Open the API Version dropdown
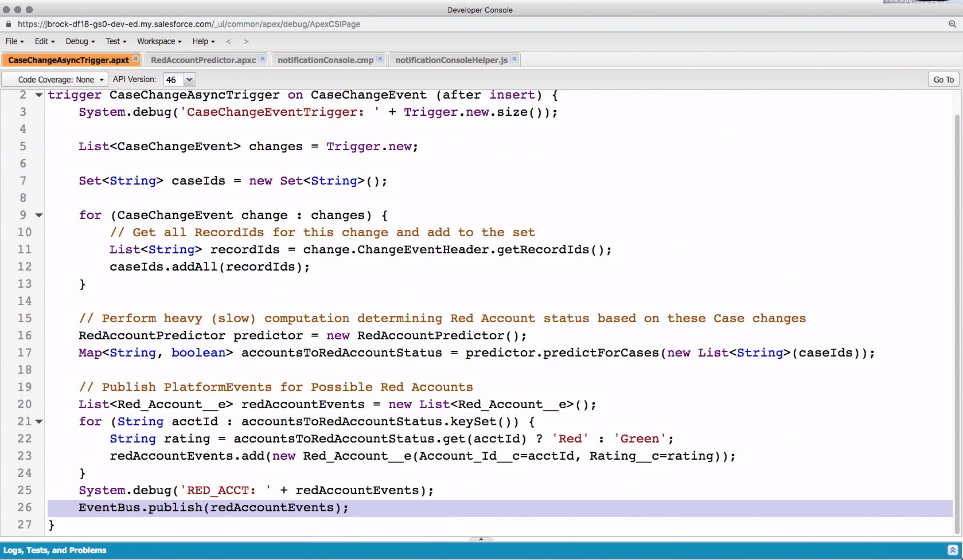The width and height of the screenshot is (963, 560). 189,79
